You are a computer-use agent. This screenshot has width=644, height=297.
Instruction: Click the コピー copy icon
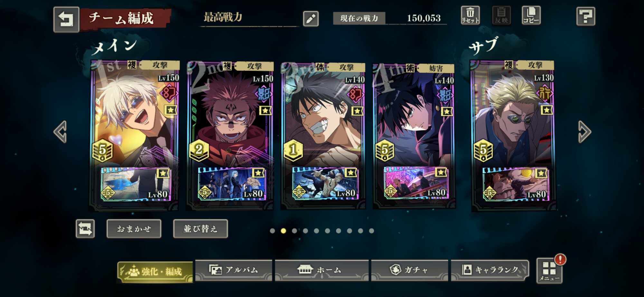click(531, 15)
